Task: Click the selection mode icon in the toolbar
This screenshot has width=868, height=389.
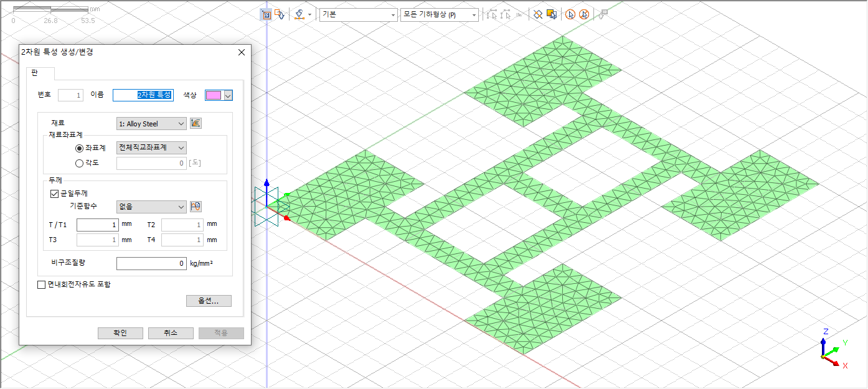Action: (x=266, y=14)
